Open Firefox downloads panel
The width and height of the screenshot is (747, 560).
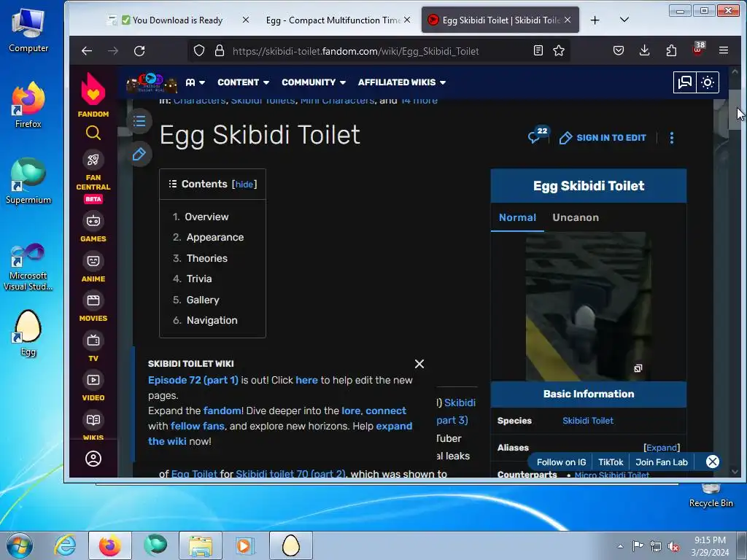(x=645, y=51)
